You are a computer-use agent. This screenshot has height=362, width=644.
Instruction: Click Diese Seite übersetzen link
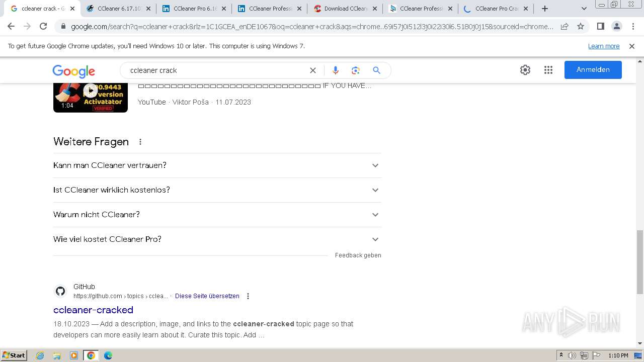tap(207, 296)
